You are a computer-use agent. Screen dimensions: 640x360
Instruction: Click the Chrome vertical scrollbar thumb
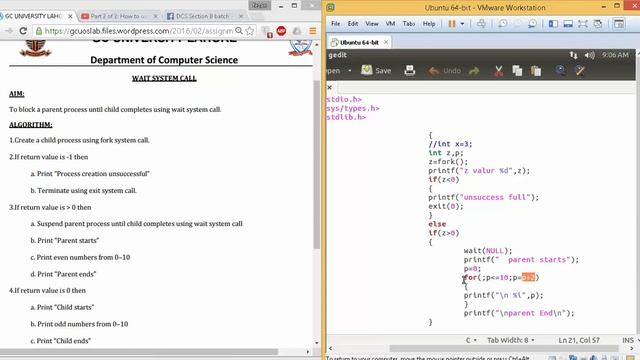tap(317, 164)
